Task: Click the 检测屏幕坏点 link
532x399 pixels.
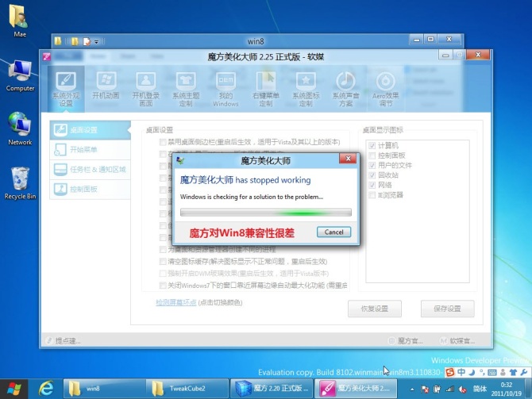Action: tap(176, 302)
